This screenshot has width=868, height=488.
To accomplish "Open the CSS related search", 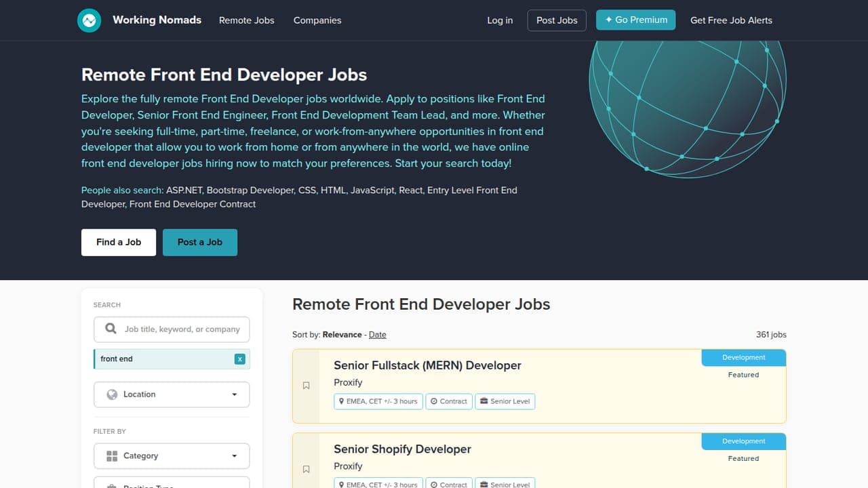I will tap(307, 190).
